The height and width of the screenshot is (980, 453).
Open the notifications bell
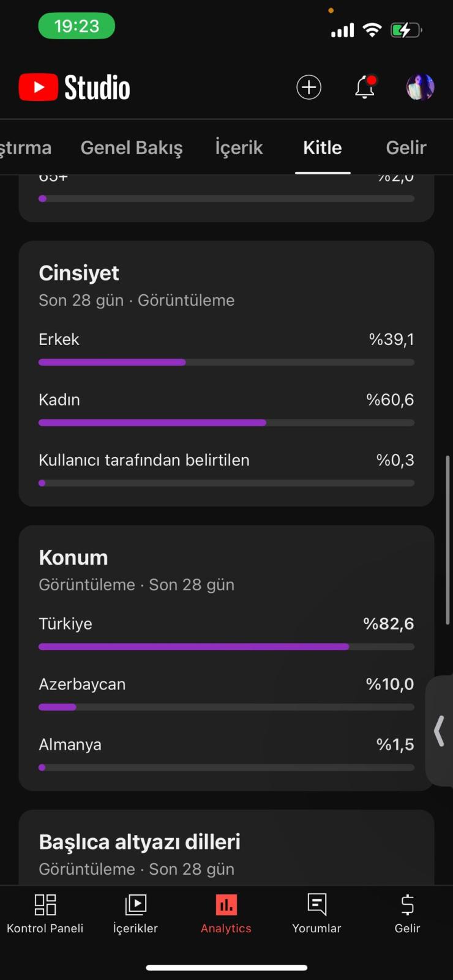tap(365, 87)
